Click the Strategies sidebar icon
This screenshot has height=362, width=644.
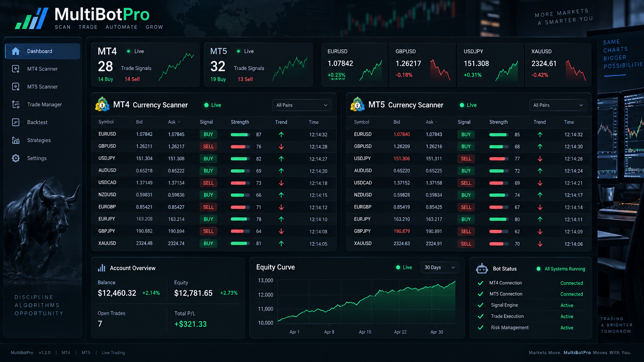[16, 140]
